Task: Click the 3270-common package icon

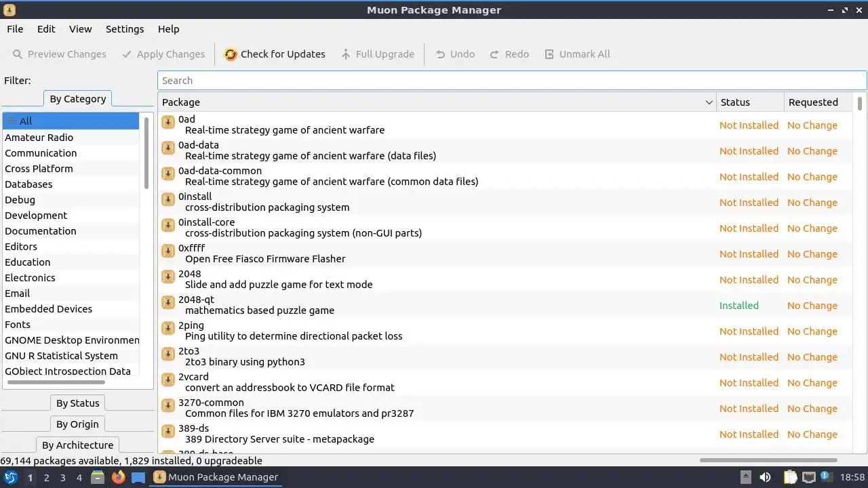Action: point(168,405)
